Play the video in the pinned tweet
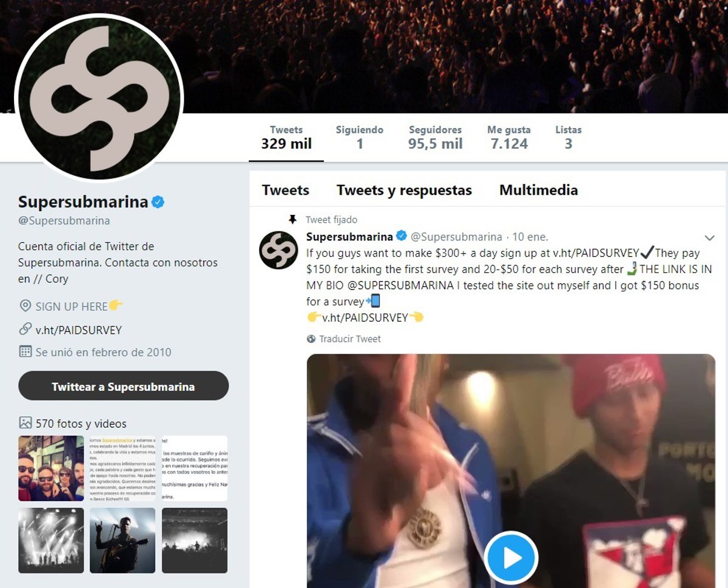Viewport: 728px width, 588px height. click(x=511, y=558)
